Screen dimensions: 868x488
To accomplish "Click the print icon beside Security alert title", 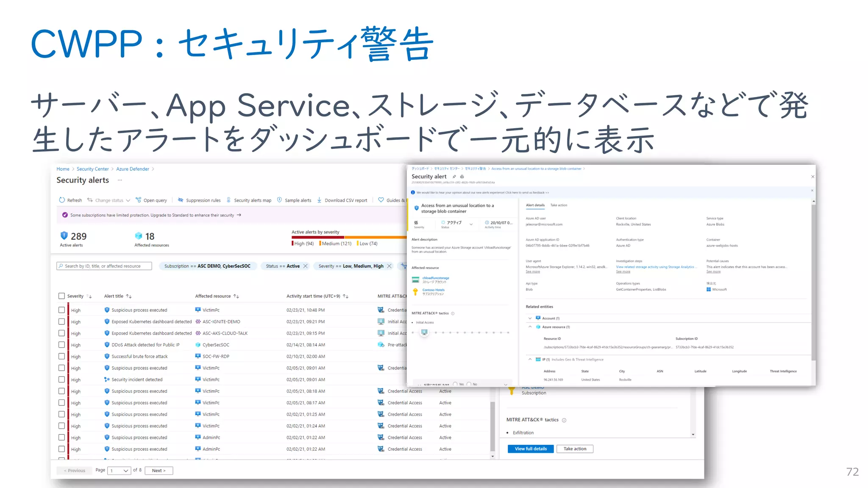I will (462, 177).
